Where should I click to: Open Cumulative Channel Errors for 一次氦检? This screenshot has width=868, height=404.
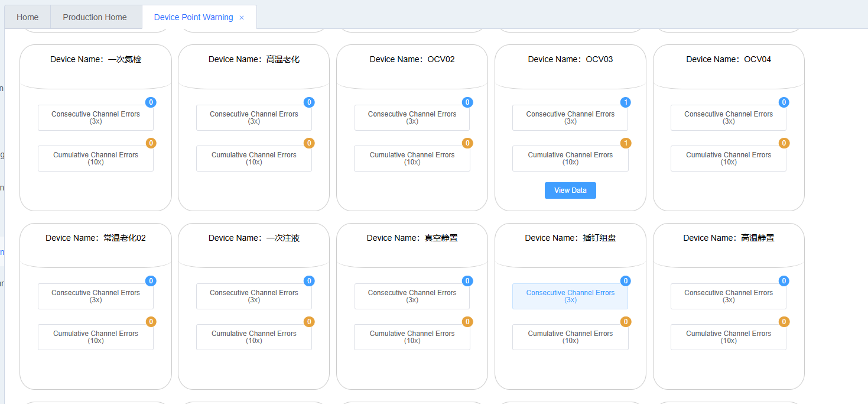coord(96,159)
